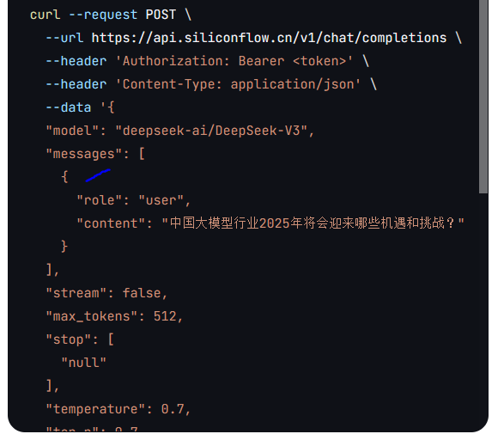Click the temperature value 0.7
Image resolution: width=504 pixels, height=434 pixels.
173,409
